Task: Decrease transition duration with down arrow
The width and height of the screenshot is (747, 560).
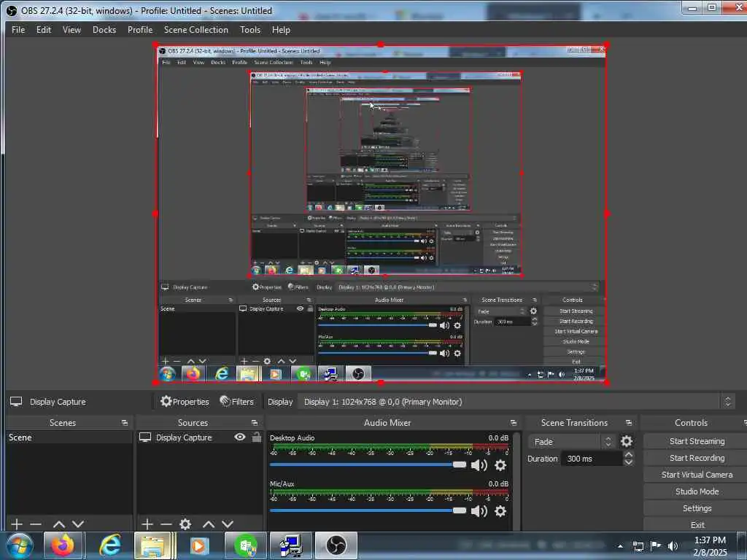Action: (x=629, y=462)
